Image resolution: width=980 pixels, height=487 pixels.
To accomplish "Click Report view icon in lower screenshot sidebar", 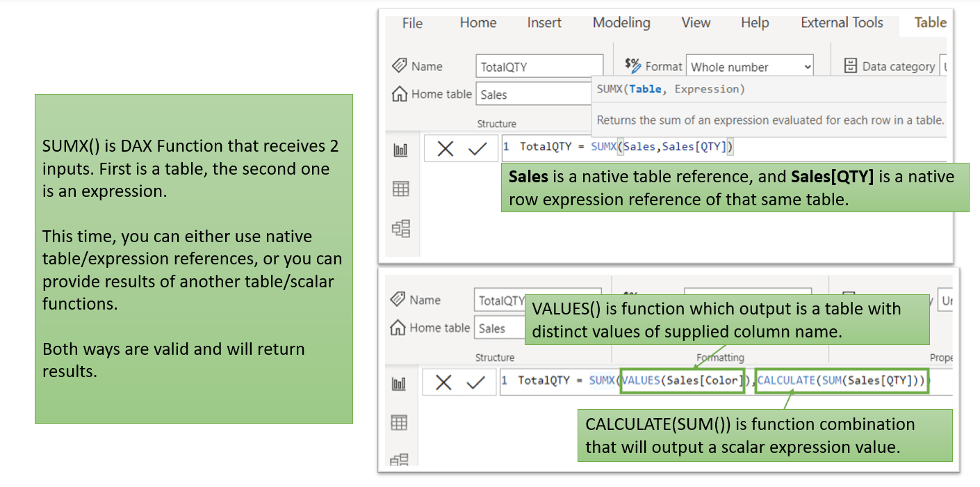I will click(399, 383).
